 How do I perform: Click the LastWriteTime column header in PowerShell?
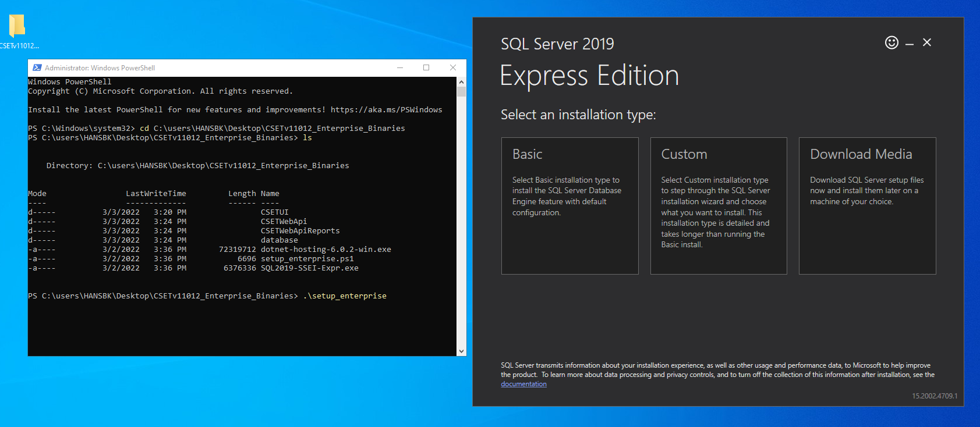(156, 194)
